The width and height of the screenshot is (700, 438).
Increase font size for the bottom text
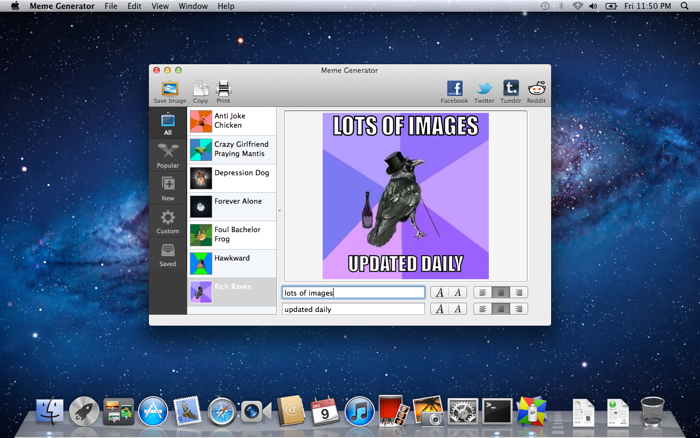click(x=440, y=309)
